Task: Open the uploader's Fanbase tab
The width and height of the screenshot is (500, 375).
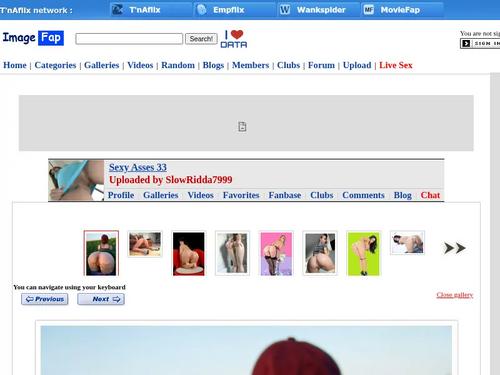Action: tap(285, 195)
